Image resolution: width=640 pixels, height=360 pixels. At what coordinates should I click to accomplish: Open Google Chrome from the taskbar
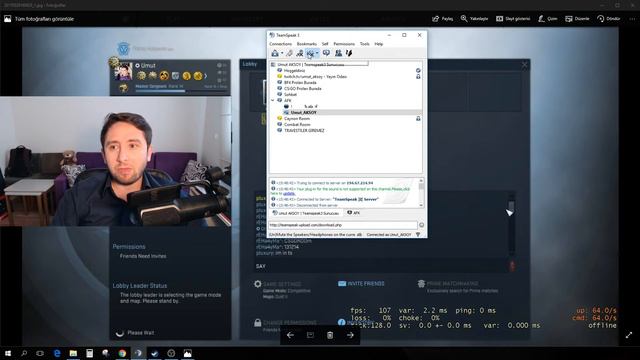click(122, 353)
